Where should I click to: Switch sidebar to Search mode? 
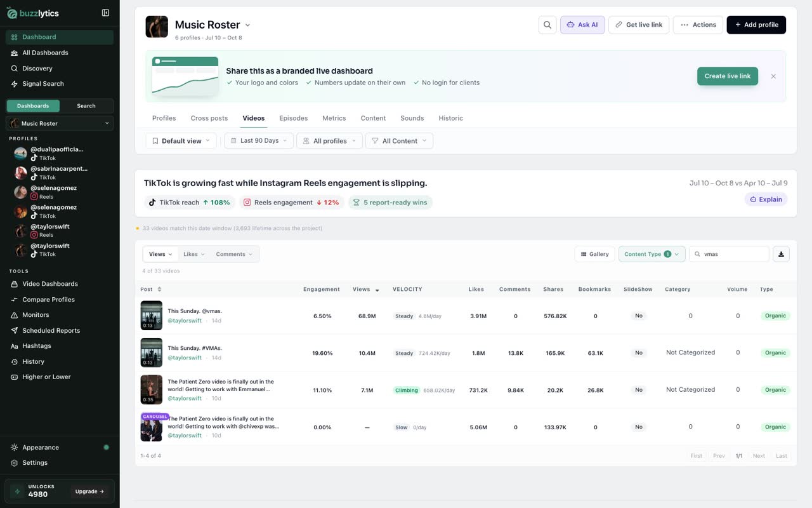coord(86,106)
